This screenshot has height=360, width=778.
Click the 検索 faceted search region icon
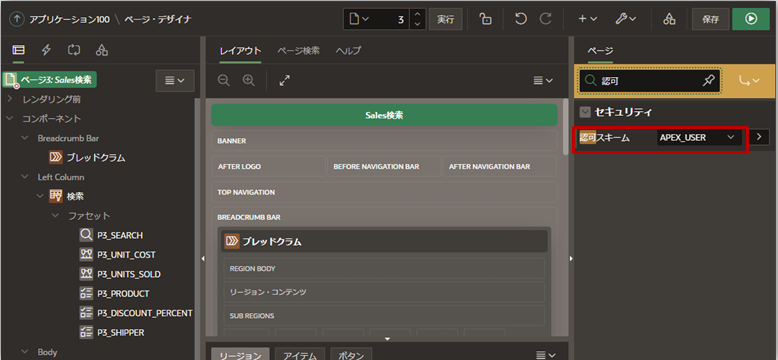[56, 196]
